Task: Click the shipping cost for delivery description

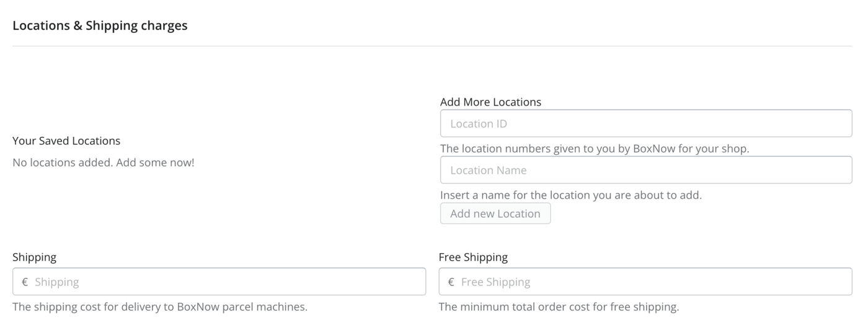Action: pos(160,307)
